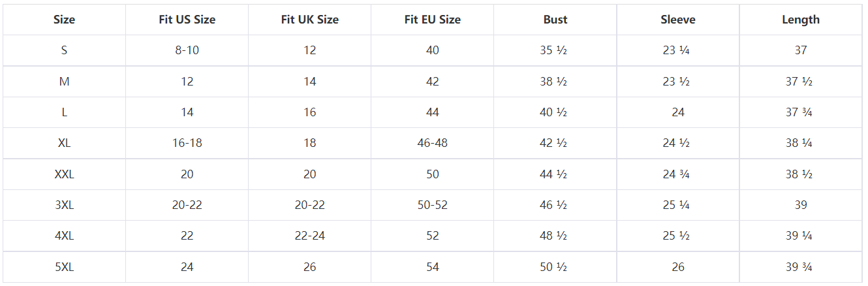Click the "Length" column header
The height and width of the screenshot is (286, 868).
pyautogui.click(x=800, y=20)
